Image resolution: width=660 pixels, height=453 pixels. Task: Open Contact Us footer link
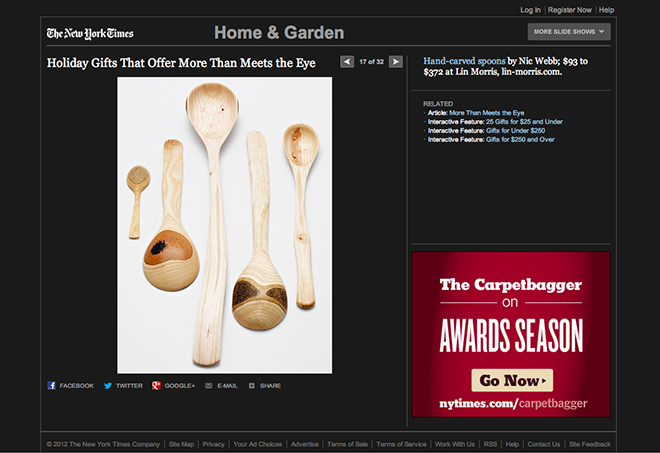[544, 444]
